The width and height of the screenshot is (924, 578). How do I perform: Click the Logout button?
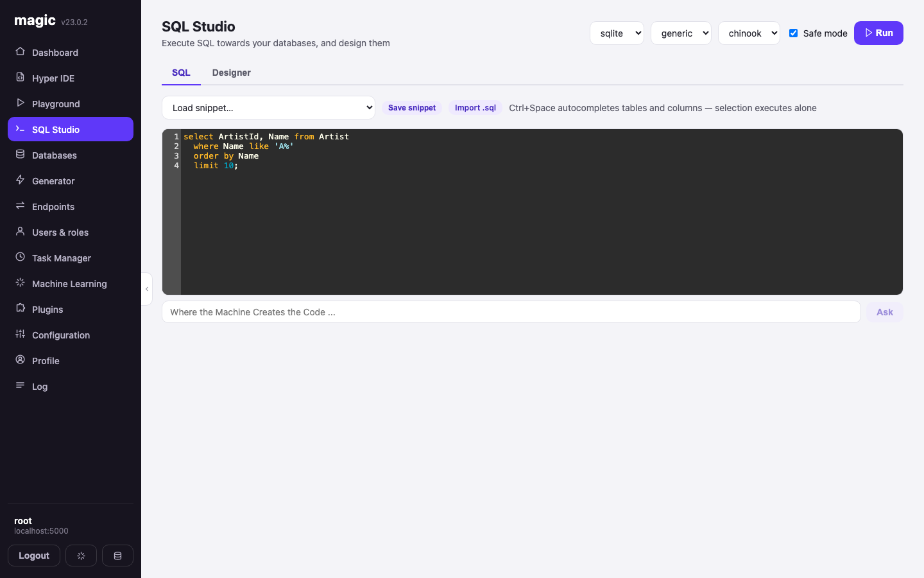(34, 556)
